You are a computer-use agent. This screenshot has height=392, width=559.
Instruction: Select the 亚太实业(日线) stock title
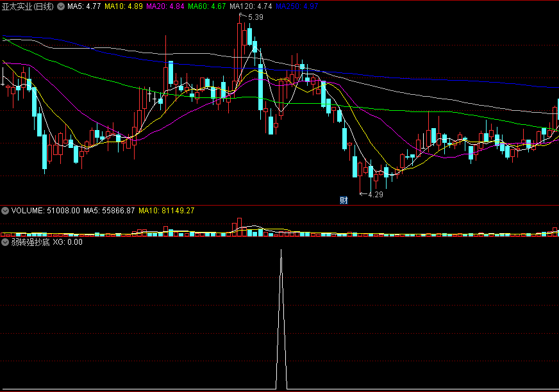(28, 6)
